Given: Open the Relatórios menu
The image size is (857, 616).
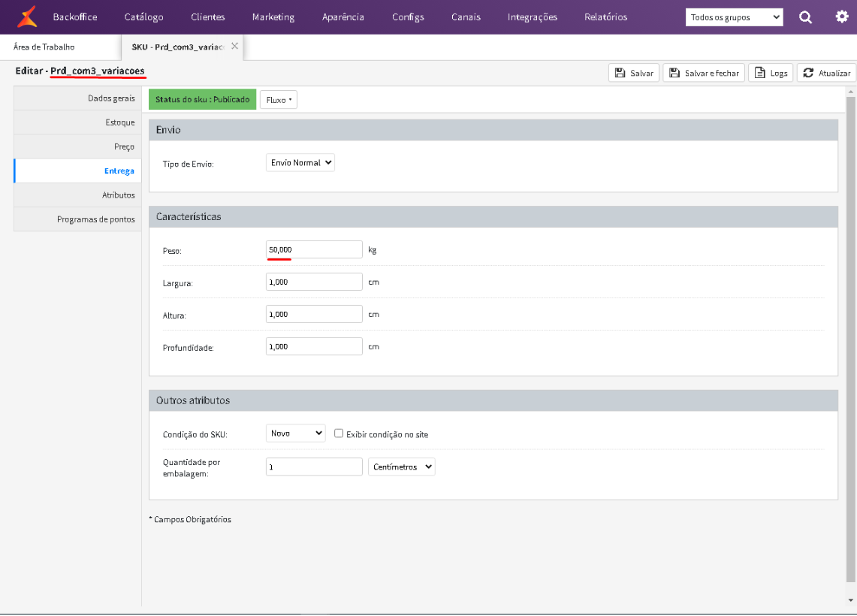Looking at the screenshot, I should click(x=605, y=17).
